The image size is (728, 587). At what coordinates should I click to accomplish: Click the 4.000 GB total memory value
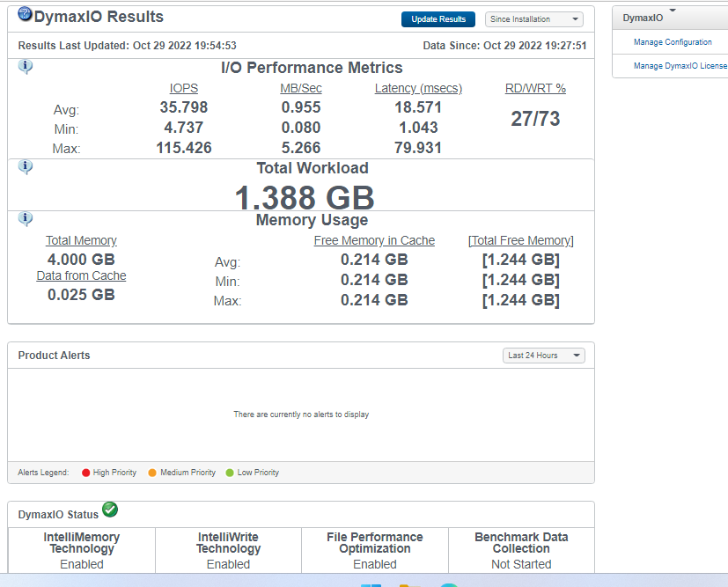click(81, 260)
